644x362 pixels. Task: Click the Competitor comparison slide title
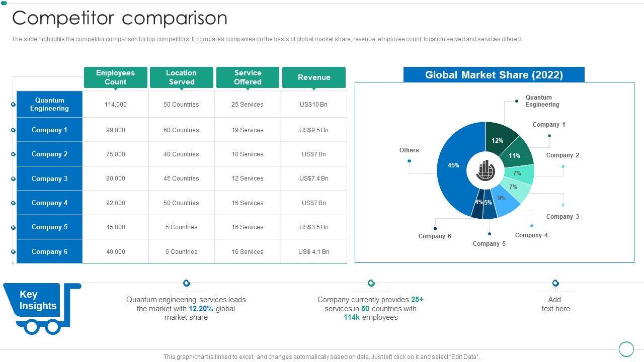(x=120, y=18)
